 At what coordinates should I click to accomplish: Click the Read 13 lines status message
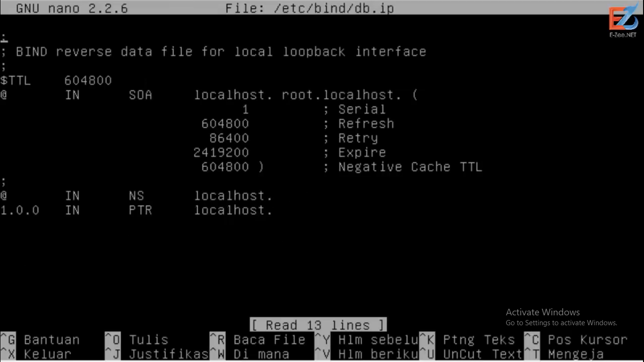pyautogui.click(x=318, y=325)
